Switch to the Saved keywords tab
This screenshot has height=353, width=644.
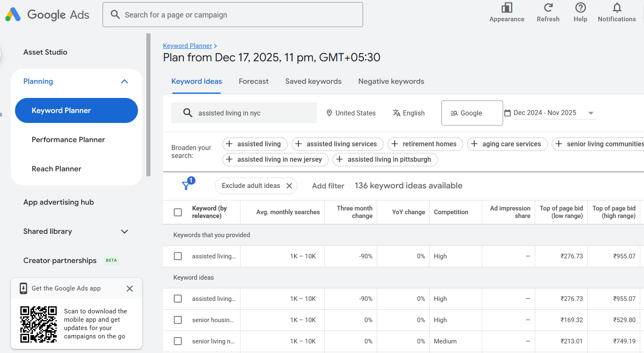[313, 81]
